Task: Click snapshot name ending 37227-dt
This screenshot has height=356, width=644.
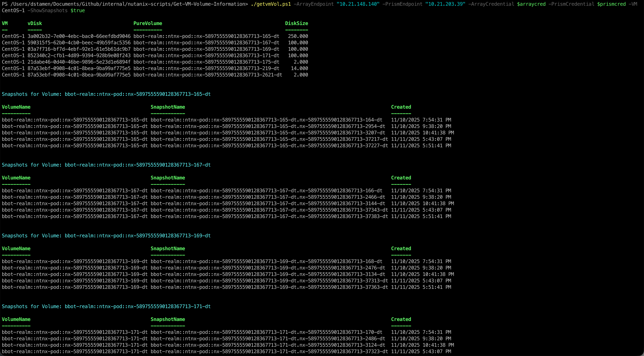Action: 269,146
